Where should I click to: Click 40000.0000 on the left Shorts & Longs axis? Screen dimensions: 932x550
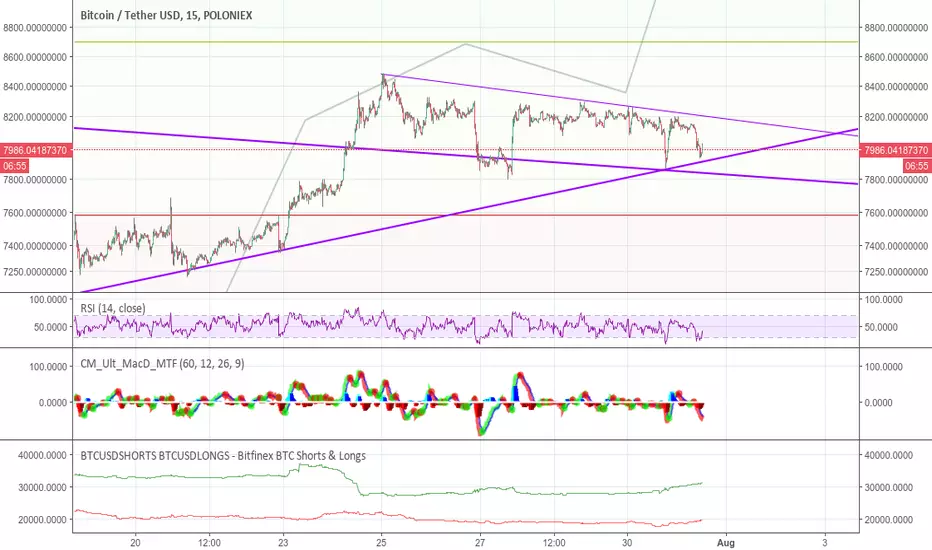[x=42, y=455]
